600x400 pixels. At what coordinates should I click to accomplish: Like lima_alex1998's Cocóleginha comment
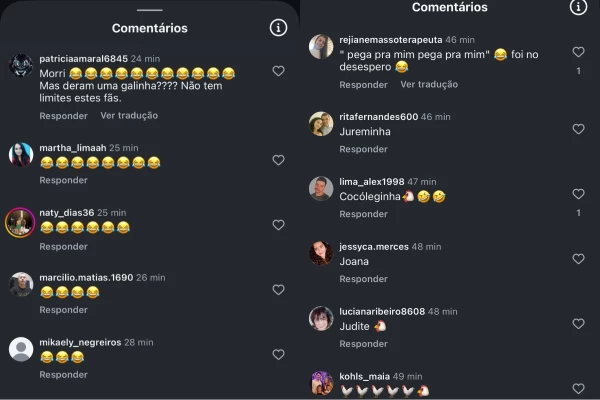578,194
